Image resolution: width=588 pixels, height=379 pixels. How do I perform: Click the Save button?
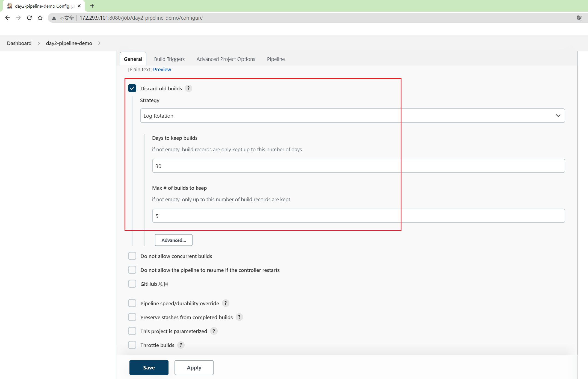point(149,368)
